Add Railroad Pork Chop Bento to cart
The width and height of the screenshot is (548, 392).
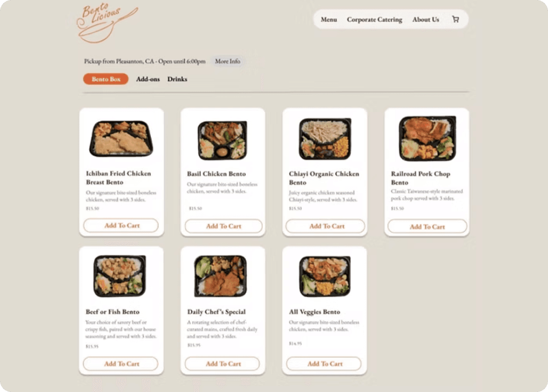point(427,226)
